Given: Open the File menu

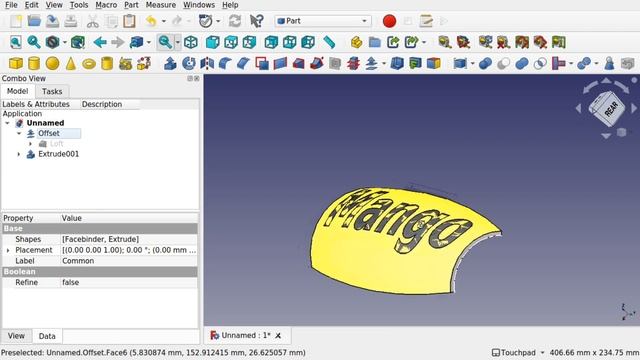Looking at the screenshot, I should pyautogui.click(x=11, y=5).
